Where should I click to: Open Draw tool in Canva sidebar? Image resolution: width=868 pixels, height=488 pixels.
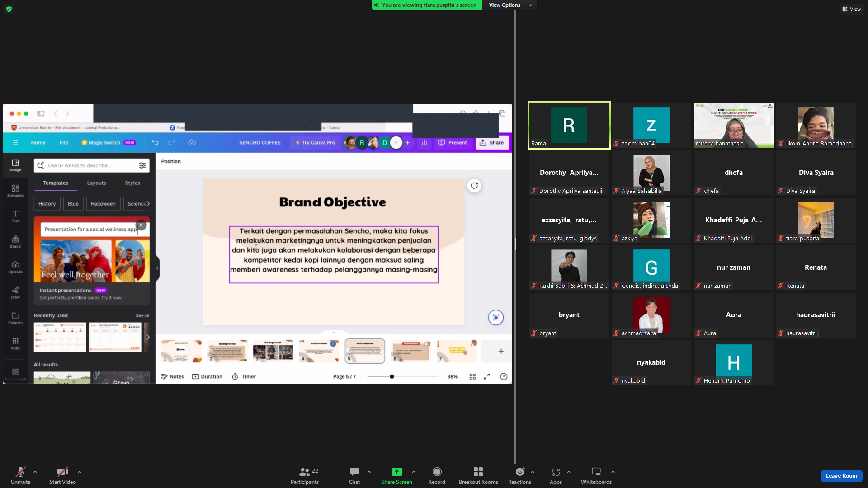click(x=15, y=292)
